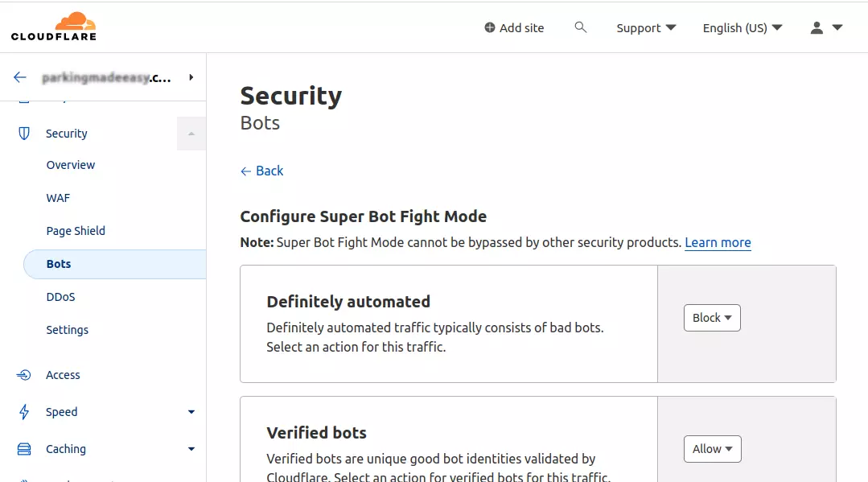
Task: Open the DDoS section
Action: coord(60,296)
